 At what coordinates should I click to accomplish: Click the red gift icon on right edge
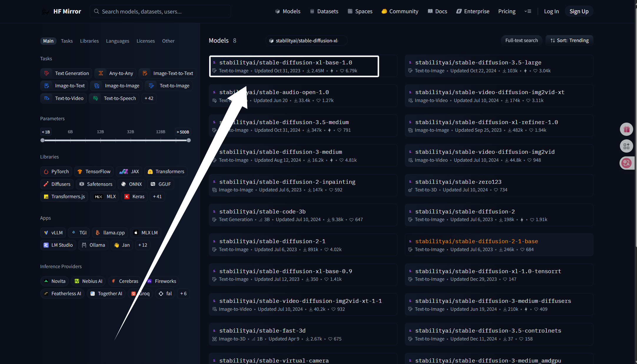[626, 129]
